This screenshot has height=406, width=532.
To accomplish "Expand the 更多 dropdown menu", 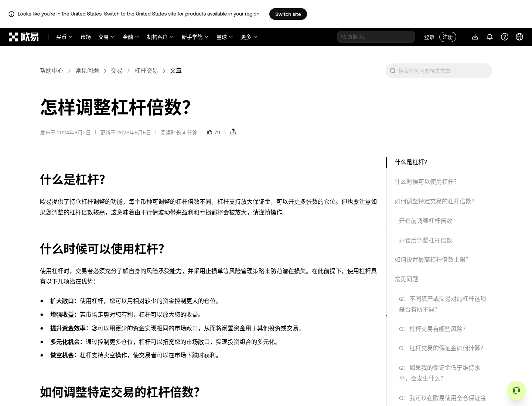I will (249, 37).
